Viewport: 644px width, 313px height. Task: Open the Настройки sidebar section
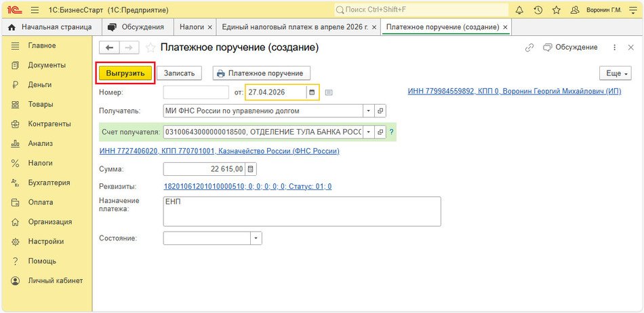pyautogui.click(x=46, y=242)
